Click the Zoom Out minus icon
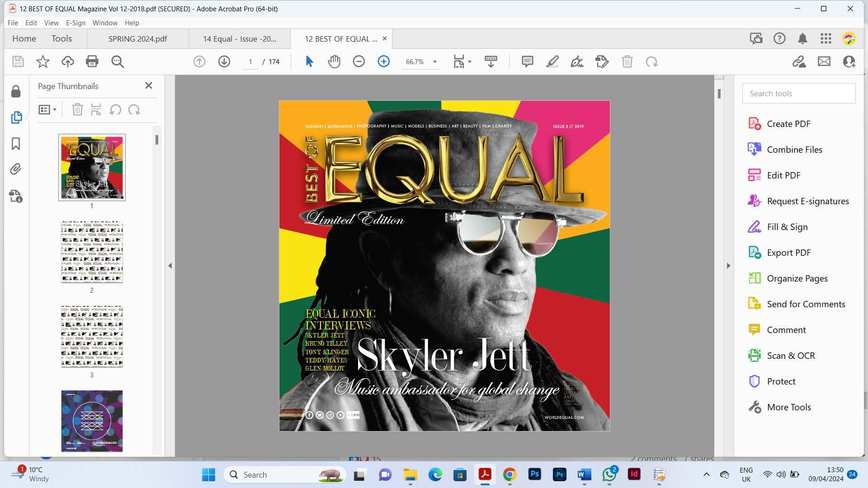The height and width of the screenshot is (488, 868). tap(359, 61)
